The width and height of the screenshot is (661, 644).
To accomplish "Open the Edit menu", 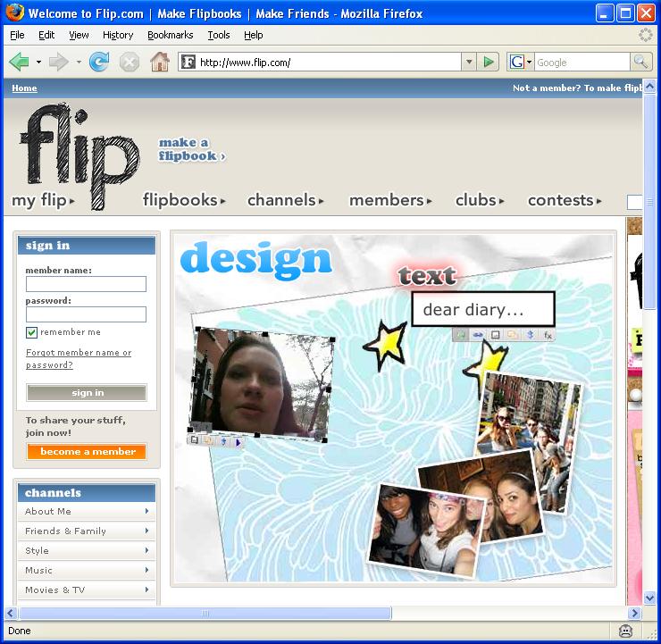I will [46, 35].
